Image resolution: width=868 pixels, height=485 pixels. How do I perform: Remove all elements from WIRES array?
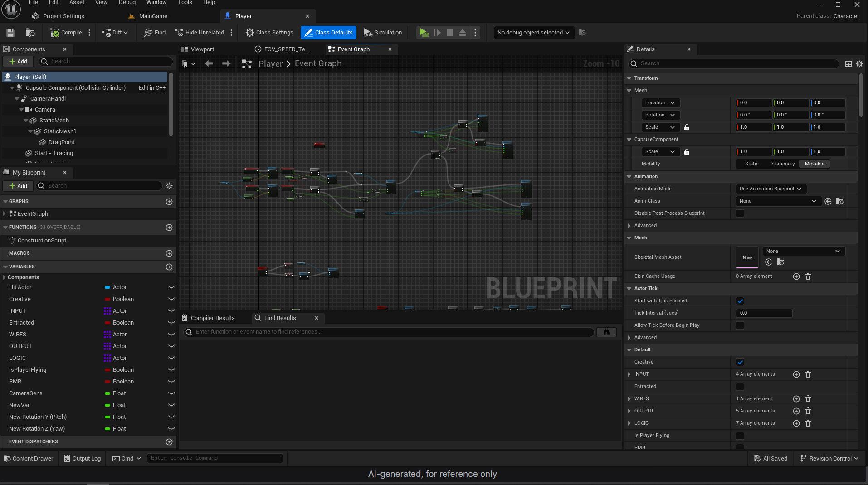(808, 399)
